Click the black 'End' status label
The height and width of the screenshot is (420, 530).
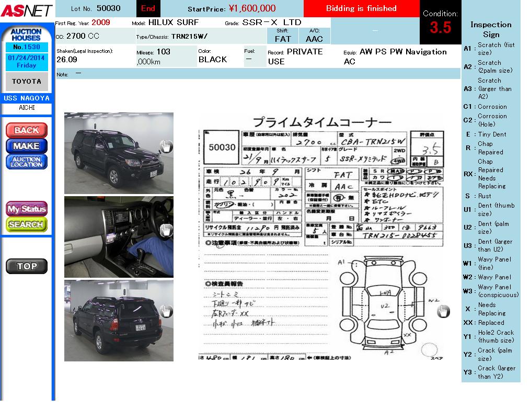(x=148, y=9)
